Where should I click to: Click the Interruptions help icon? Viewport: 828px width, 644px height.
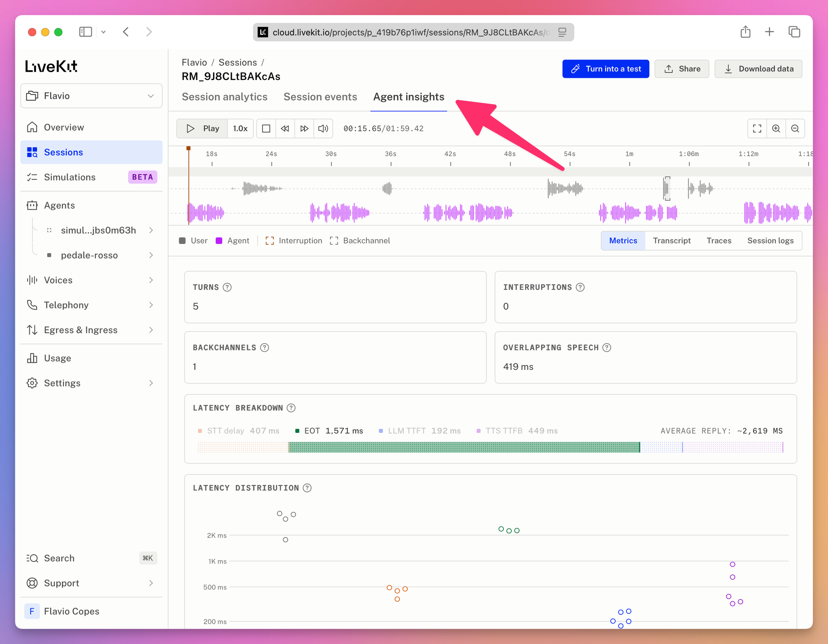[x=580, y=287]
